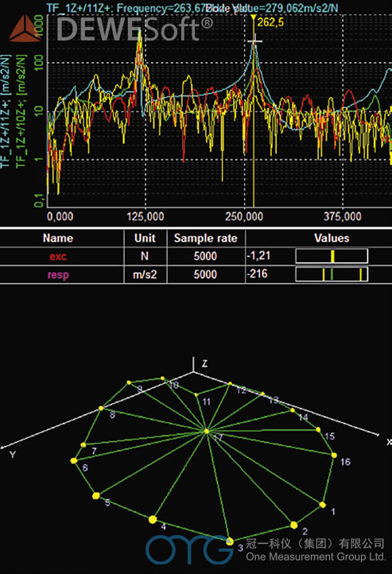The image size is (392, 574).
Task: Click the 125,000 frequency axis label
Action: pyautogui.click(x=146, y=217)
